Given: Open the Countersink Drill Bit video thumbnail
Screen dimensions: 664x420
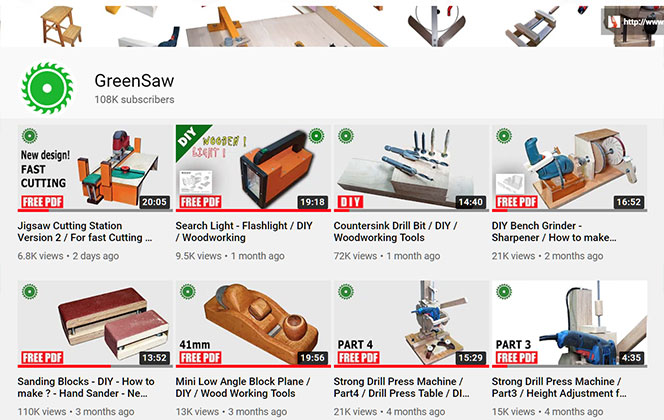Looking at the screenshot, I should coord(411,168).
